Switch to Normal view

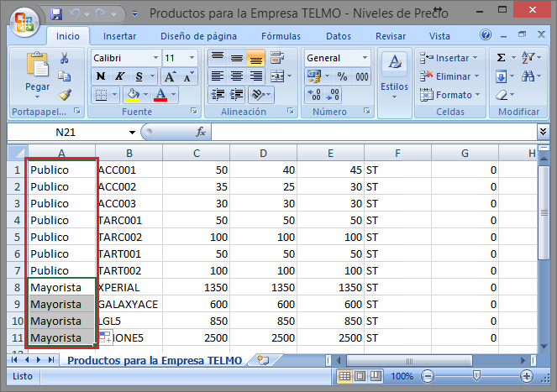(x=344, y=376)
